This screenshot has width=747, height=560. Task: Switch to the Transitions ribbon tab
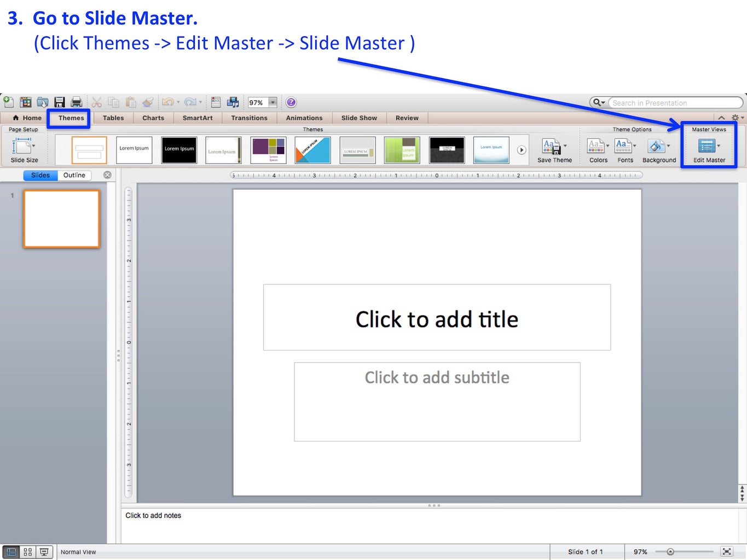click(249, 118)
